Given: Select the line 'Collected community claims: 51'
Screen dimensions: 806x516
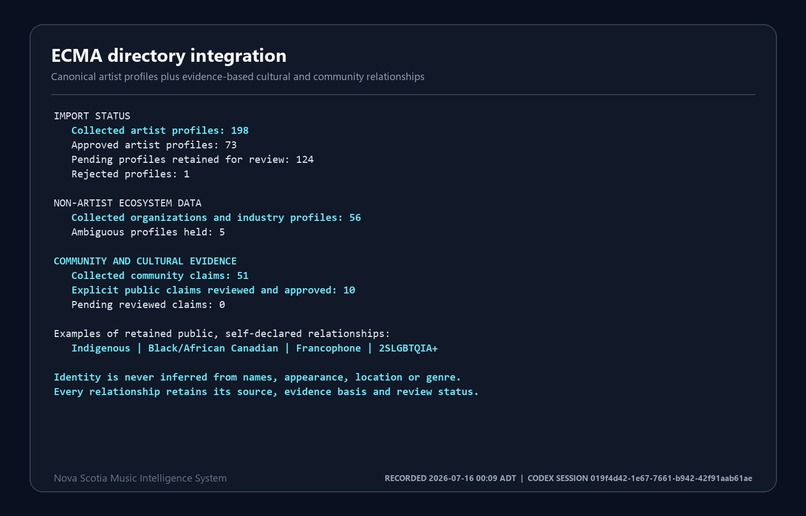Looking at the screenshot, I should coord(160,275).
